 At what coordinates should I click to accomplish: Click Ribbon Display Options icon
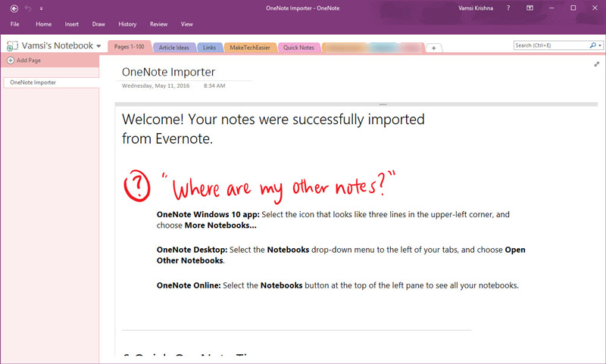tap(529, 8)
